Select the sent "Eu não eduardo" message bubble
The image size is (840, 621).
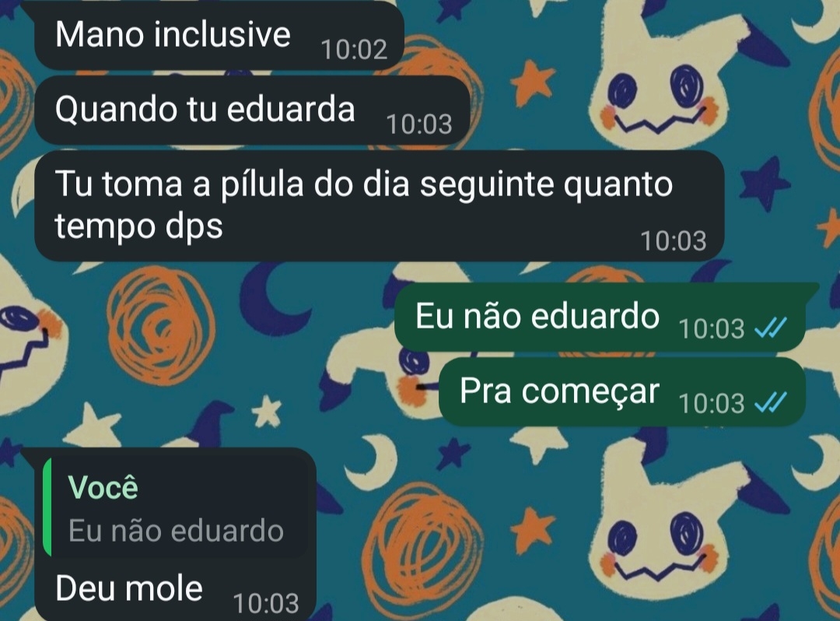click(600, 317)
